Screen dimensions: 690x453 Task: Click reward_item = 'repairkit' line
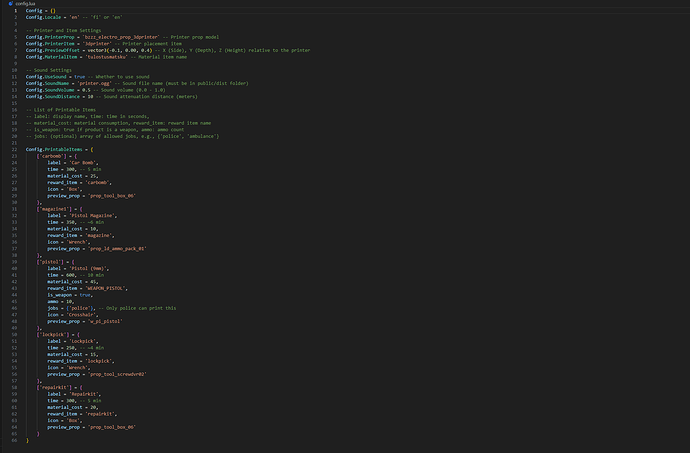[82, 414]
